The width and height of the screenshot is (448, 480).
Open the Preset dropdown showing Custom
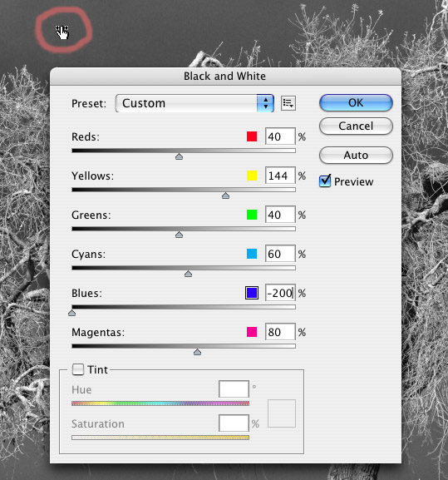[194, 103]
